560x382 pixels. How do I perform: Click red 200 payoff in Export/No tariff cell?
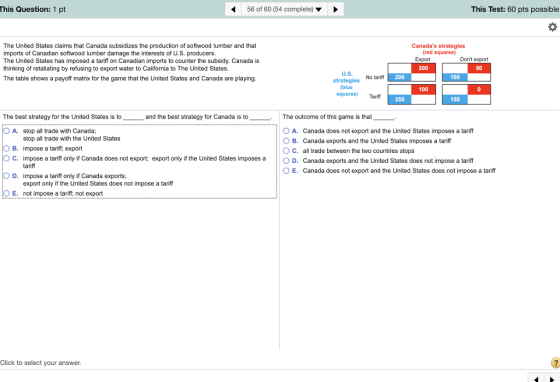423,68
